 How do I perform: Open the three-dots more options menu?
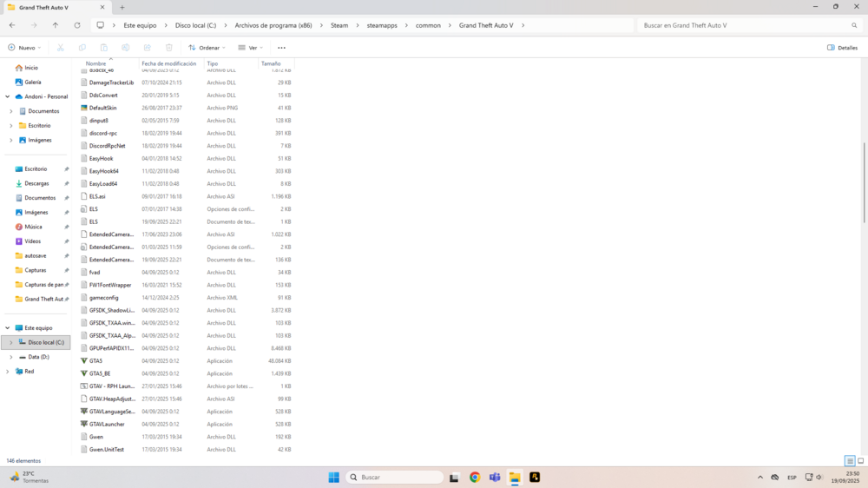[x=282, y=48]
